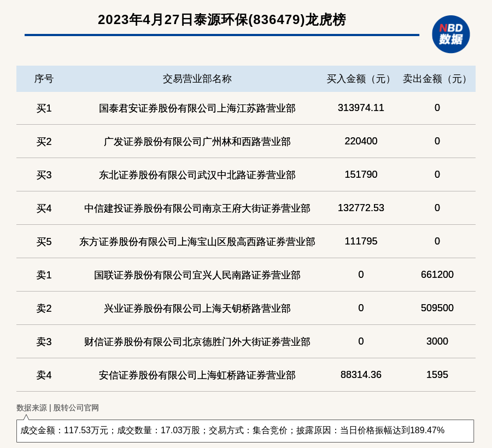Select row label 买3
The height and width of the screenshot is (448, 492).
click(44, 175)
